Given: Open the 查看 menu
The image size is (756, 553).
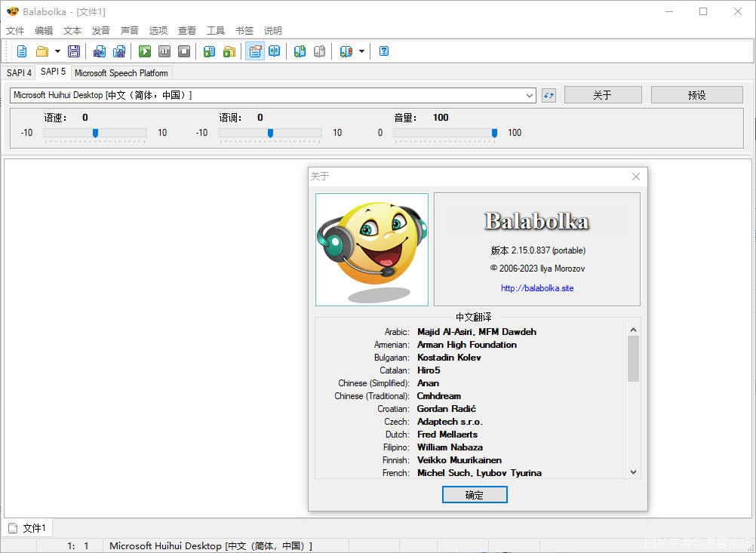Looking at the screenshot, I should (187, 31).
